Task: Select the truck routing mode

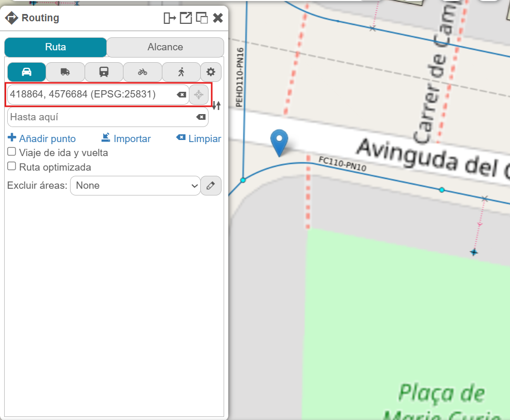Action: (x=65, y=72)
